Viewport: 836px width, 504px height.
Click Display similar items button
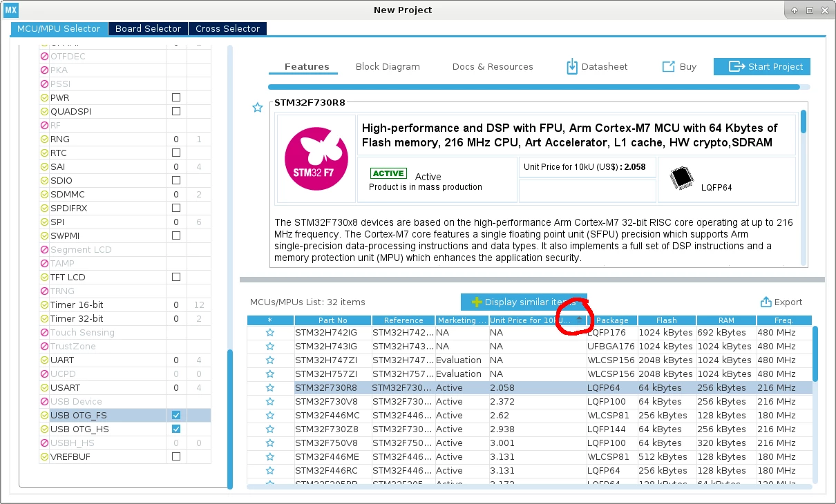point(524,302)
